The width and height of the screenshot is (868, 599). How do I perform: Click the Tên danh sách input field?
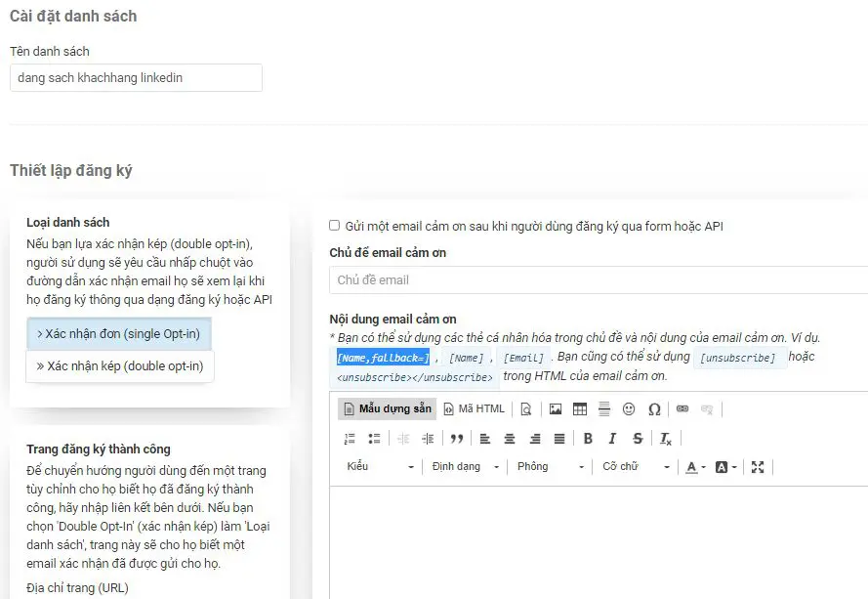point(136,77)
